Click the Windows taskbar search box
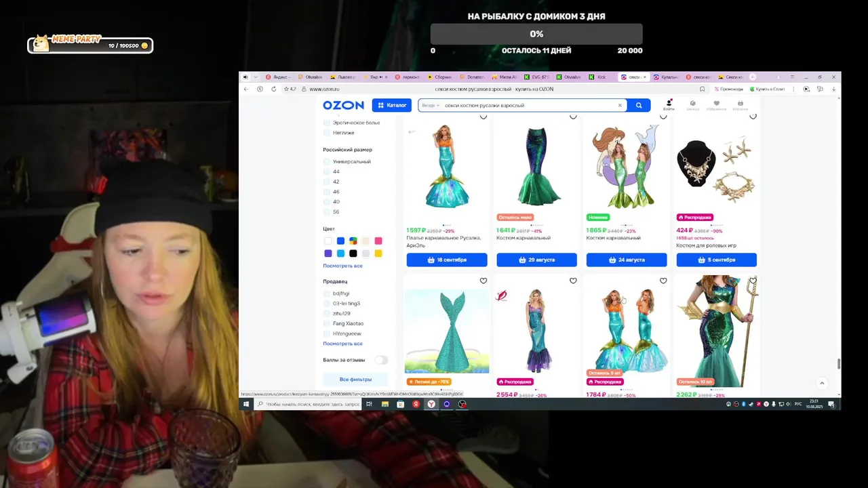Image resolution: width=868 pixels, height=488 pixels. tap(308, 404)
